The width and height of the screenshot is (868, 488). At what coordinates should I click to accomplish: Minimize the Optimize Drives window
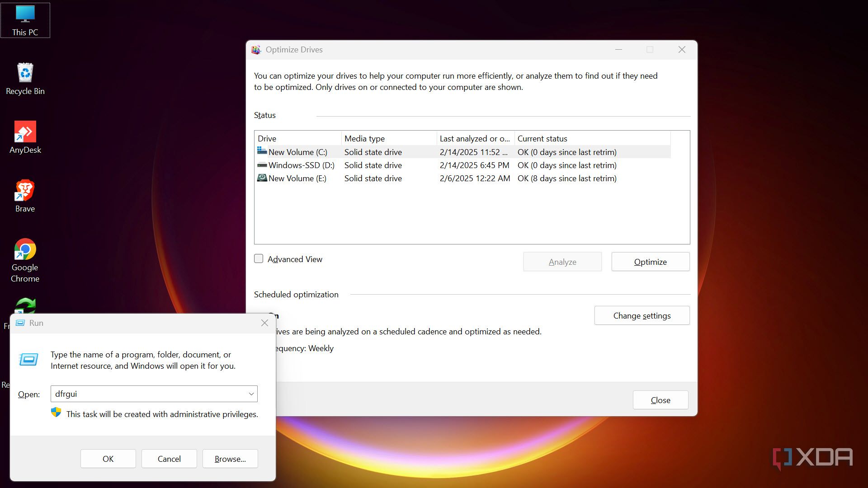618,49
